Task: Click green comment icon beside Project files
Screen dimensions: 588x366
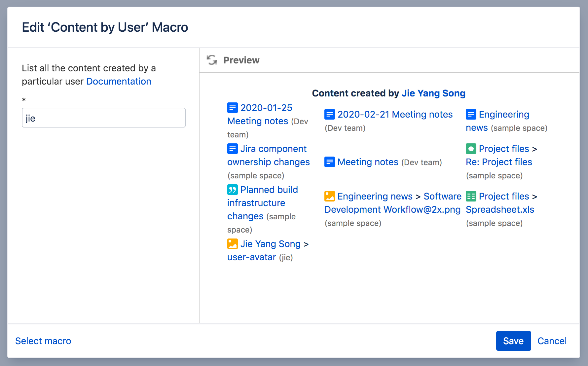Action: [471, 149]
